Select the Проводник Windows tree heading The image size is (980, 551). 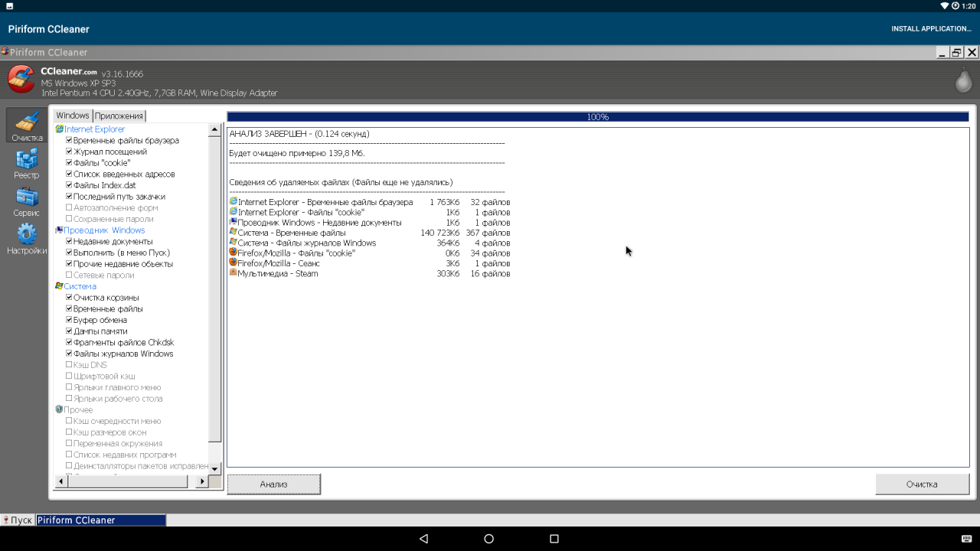pos(104,230)
